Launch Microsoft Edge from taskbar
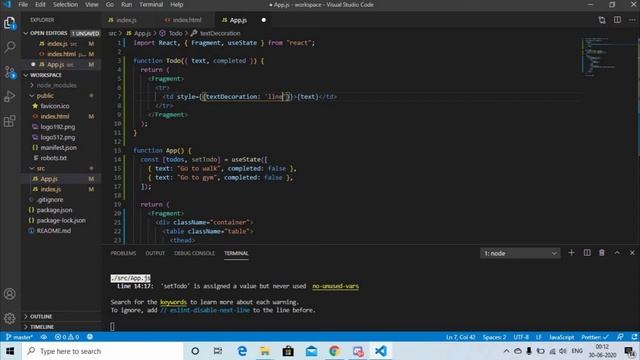The image size is (640, 360). [242, 351]
